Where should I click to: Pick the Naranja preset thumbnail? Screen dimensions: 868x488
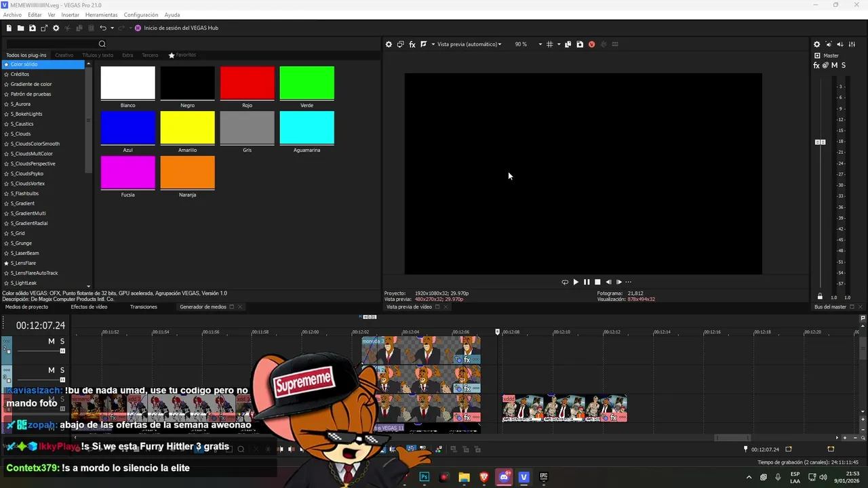[187, 172]
